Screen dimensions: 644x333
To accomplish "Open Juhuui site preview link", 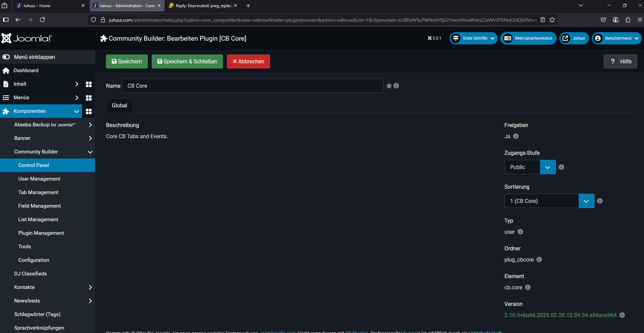I will [x=574, y=38].
